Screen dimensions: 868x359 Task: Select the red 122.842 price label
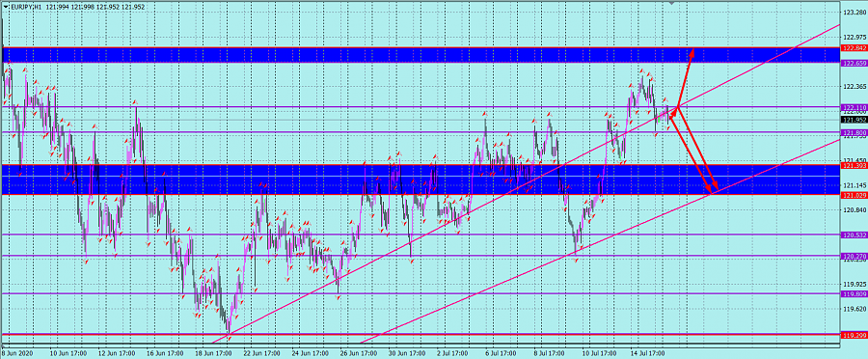coord(854,48)
